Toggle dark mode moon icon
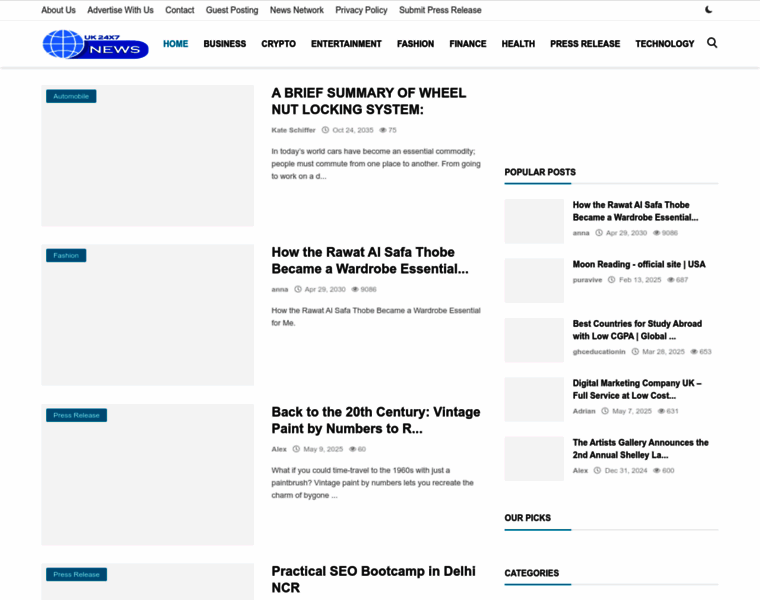The image size is (760, 600). (x=709, y=10)
